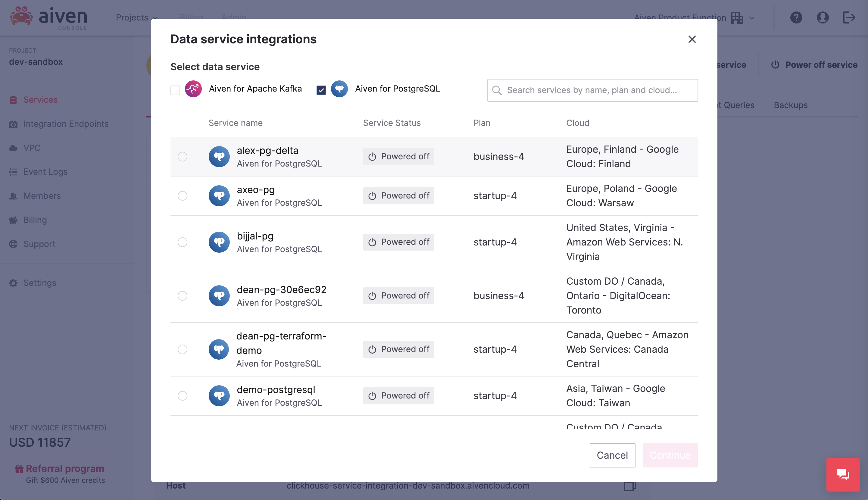Click the VPC cloud icon
The image size is (868, 500).
click(x=13, y=148)
